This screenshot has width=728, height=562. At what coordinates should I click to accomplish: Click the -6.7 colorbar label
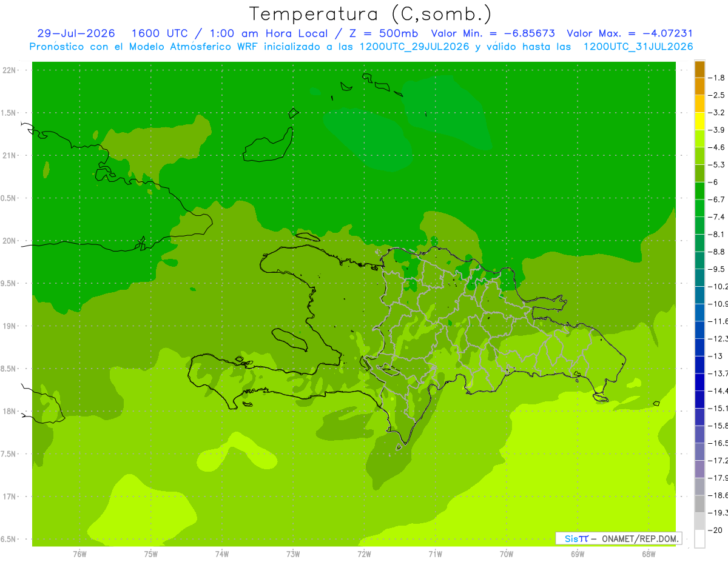(717, 199)
